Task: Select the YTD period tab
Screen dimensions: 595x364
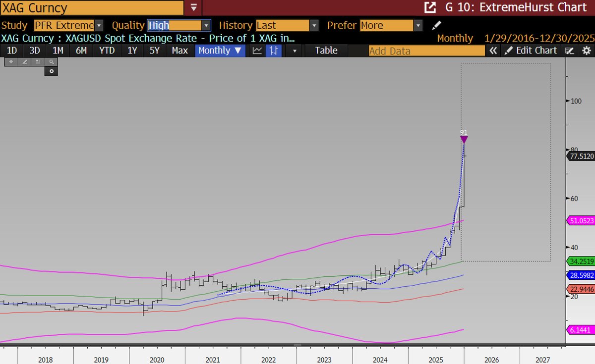Action: [107, 50]
